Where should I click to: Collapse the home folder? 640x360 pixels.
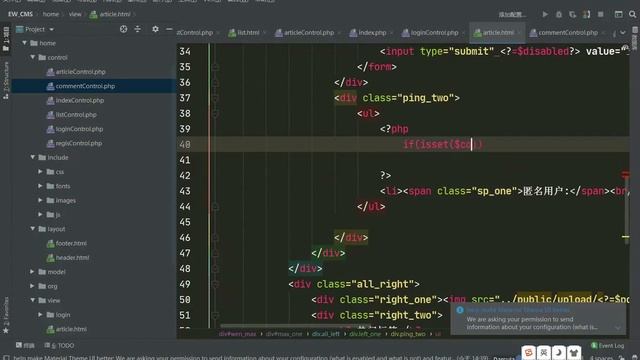[x=25, y=43]
